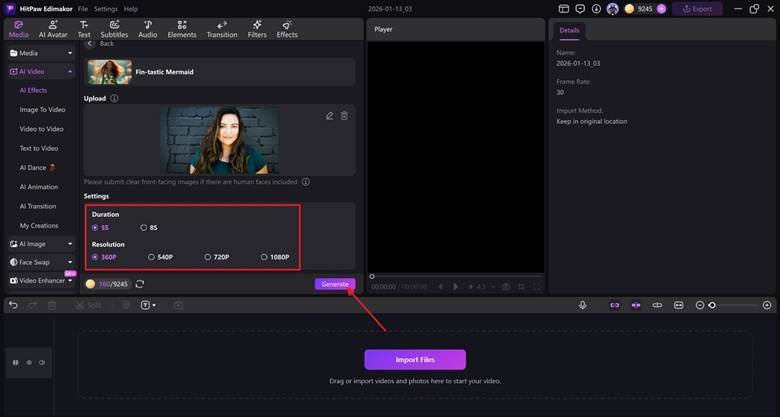780x417 pixels.
Task: Select the 5S duration option
Action: point(100,227)
